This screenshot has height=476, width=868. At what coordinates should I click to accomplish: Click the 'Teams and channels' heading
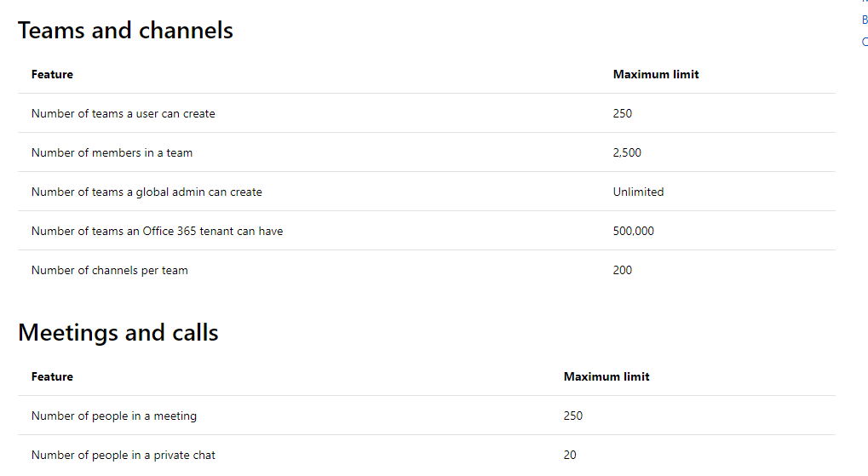126,30
